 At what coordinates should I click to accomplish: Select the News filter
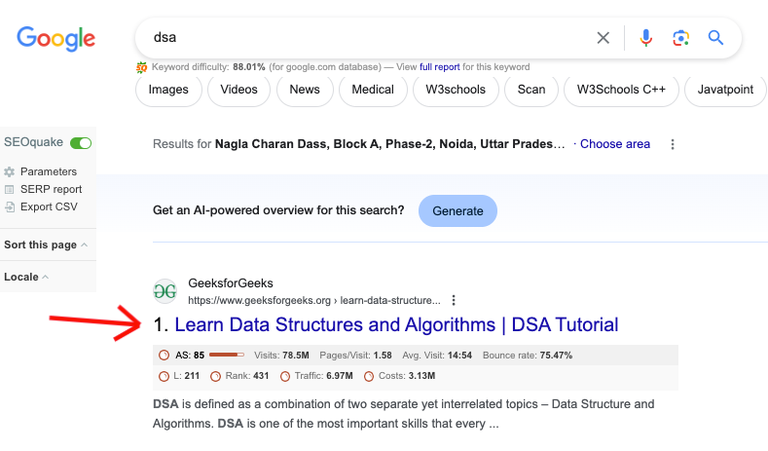[x=304, y=89]
